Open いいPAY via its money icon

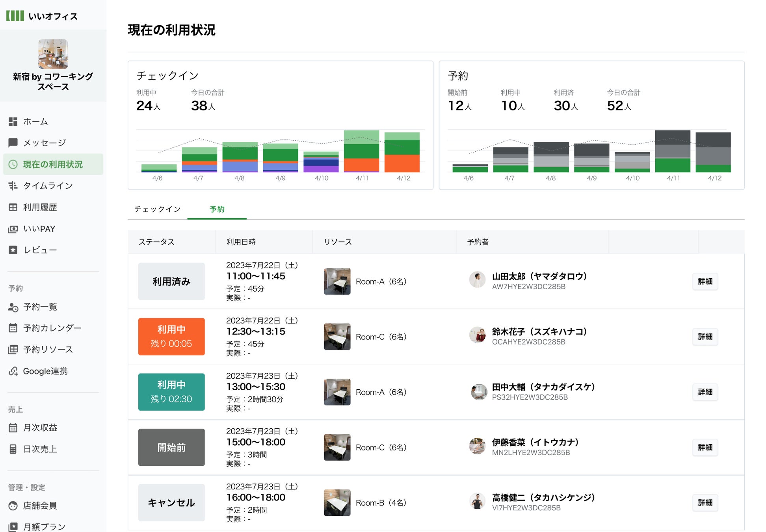13,229
